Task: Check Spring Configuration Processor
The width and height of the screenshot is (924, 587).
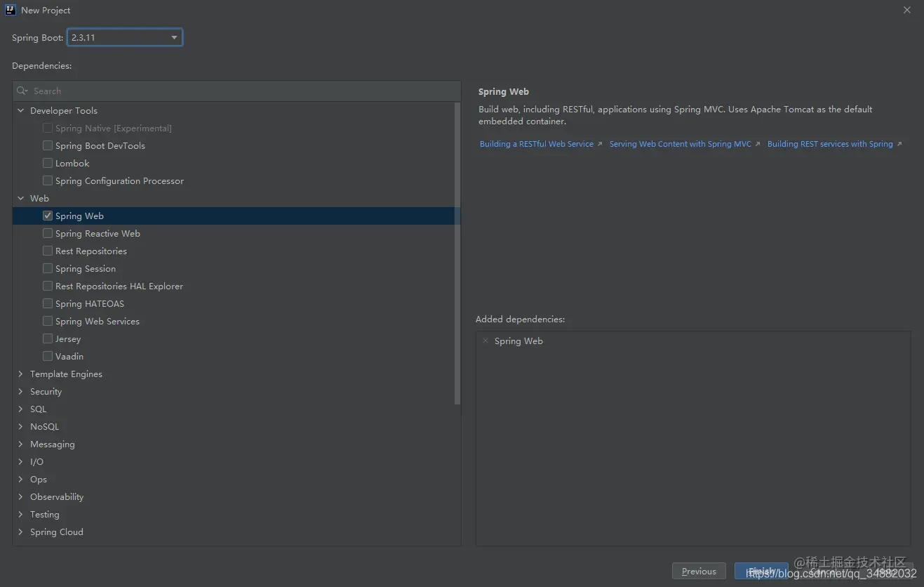Action: pyautogui.click(x=48, y=180)
